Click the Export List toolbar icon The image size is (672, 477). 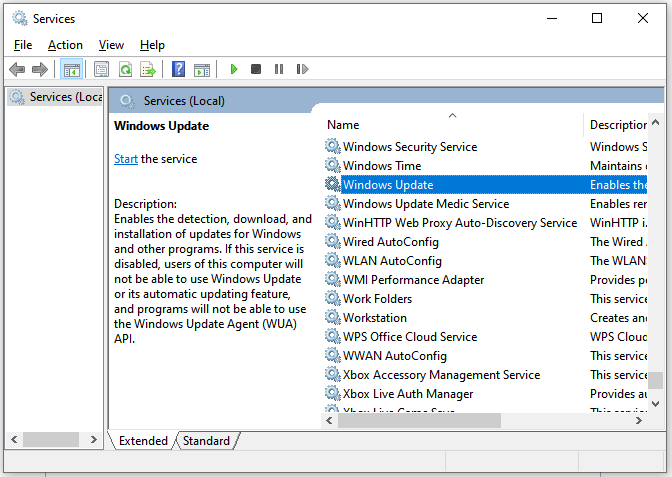point(148,69)
